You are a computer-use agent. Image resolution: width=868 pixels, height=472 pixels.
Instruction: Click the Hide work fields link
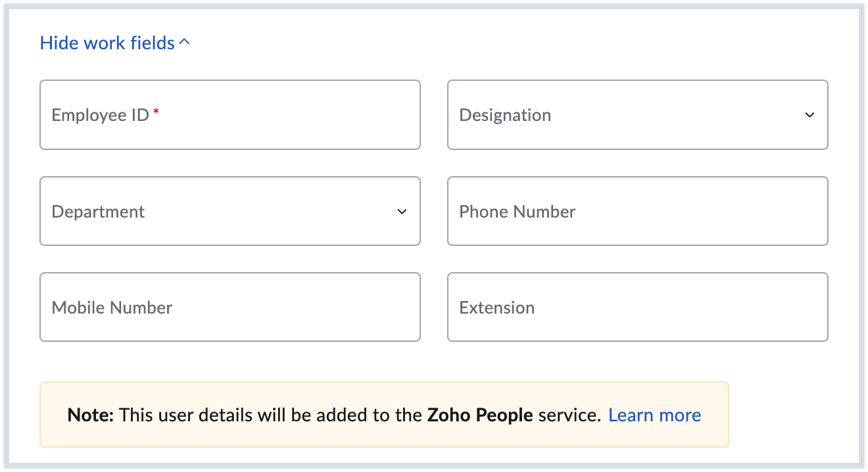click(x=107, y=43)
